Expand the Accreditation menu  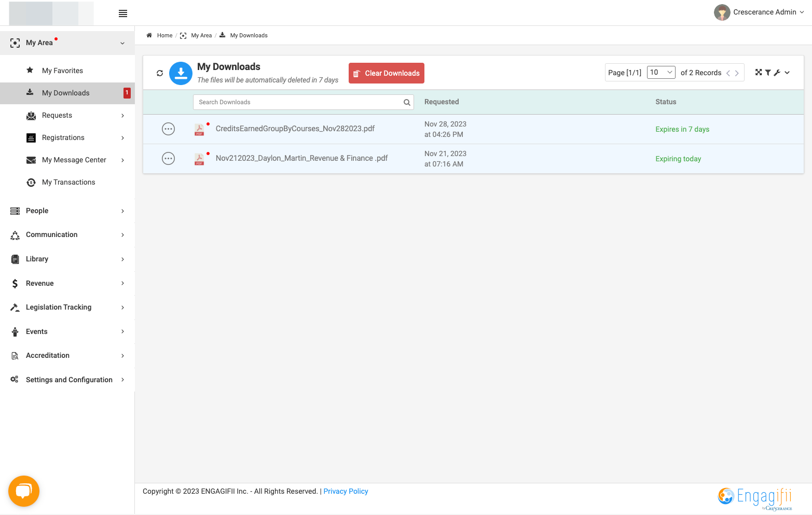click(x=67, y=355)
